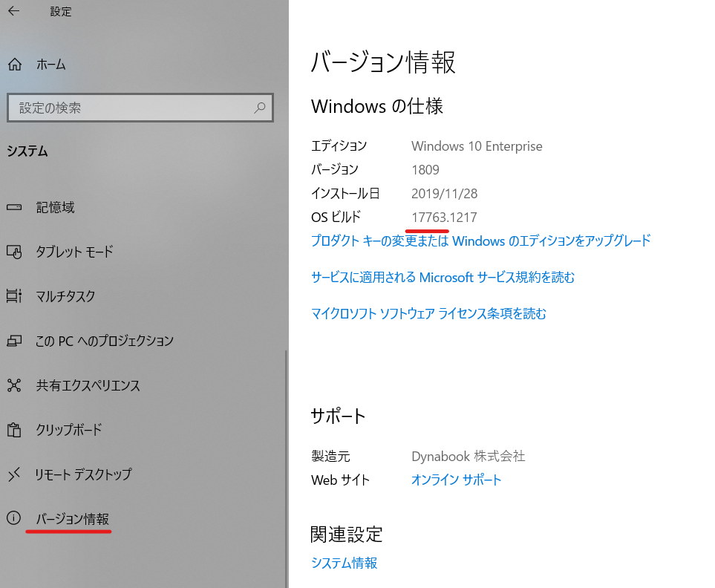Click the リモート デスクトップ remote icon

(14, 474)
